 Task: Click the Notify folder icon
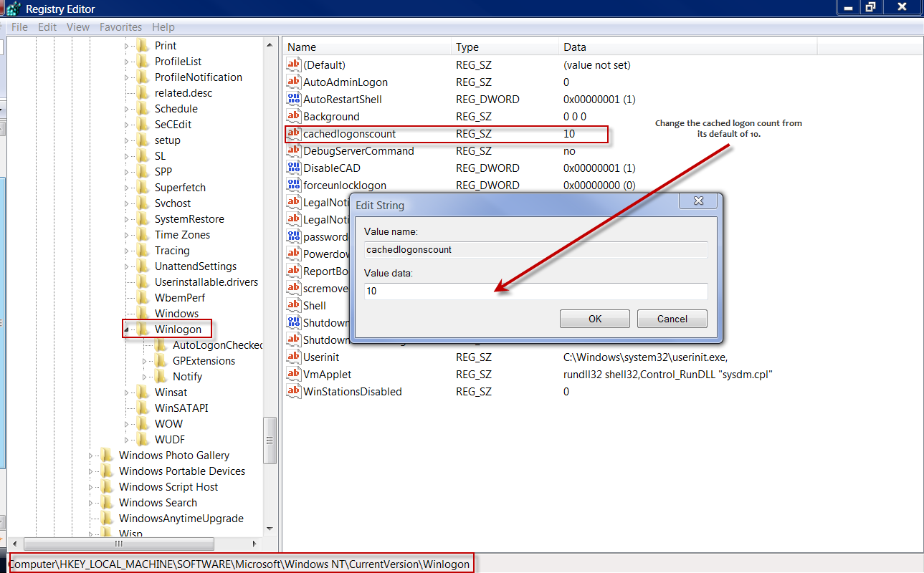click(161, 377)
